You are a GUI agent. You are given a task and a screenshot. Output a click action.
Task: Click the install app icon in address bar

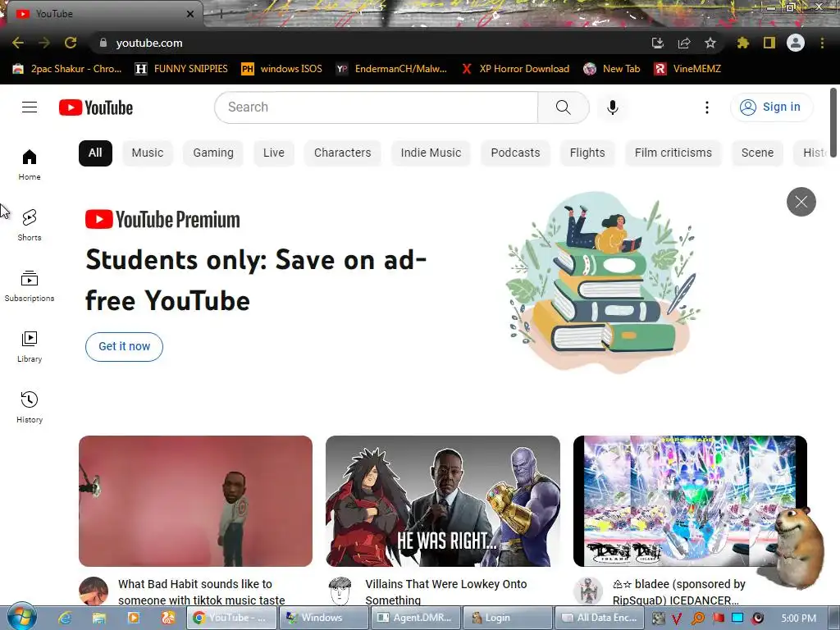[x=657, y=43]
